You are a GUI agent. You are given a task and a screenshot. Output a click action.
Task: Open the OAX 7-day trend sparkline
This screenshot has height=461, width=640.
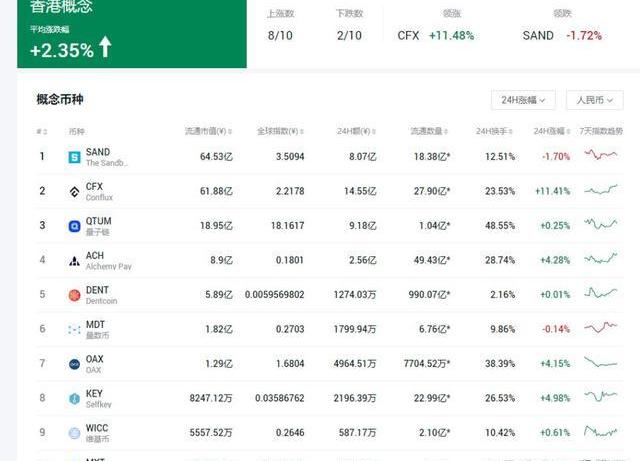pyautogui.click(x=600, y=362)
